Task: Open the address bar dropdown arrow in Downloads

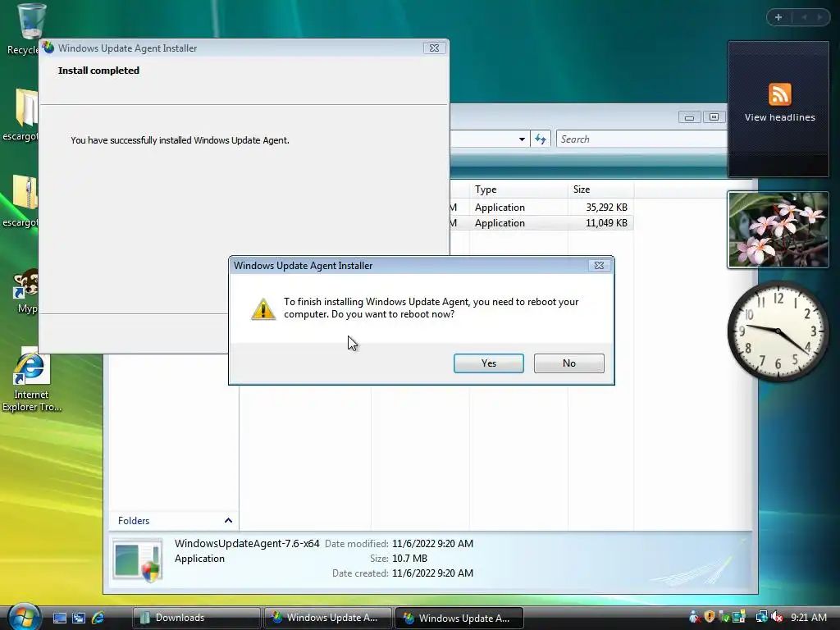Action: point(522,139)
